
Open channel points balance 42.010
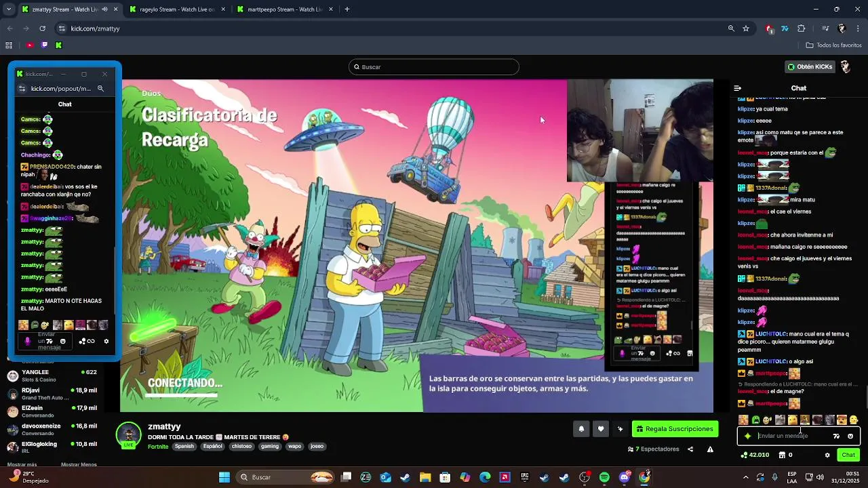(755, 455)
